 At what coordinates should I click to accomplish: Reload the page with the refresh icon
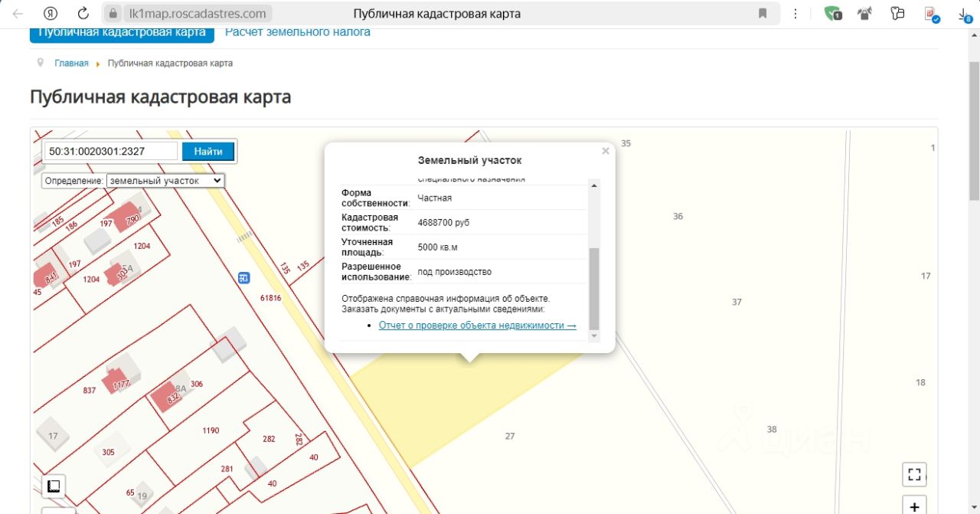tap(83, 14)
